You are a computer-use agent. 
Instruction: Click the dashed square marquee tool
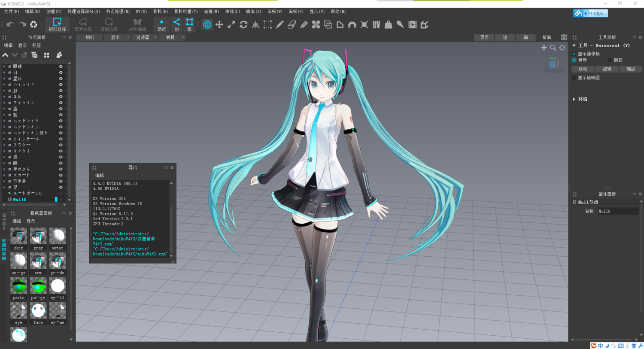coord(267,24)
